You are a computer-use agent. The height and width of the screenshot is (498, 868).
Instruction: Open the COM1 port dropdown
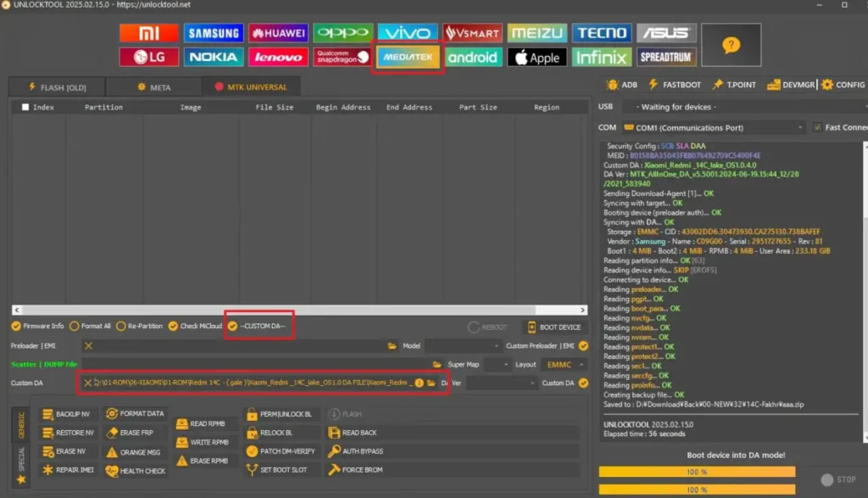[x=713, y=127]
